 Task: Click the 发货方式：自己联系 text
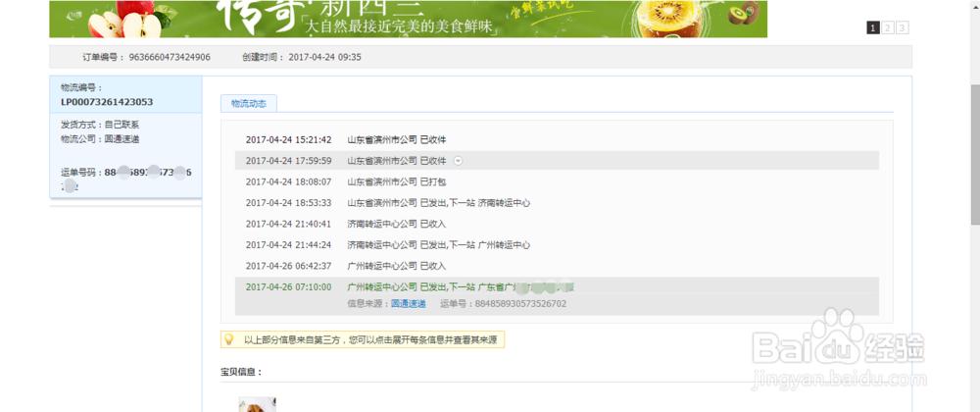coord(100,125)
